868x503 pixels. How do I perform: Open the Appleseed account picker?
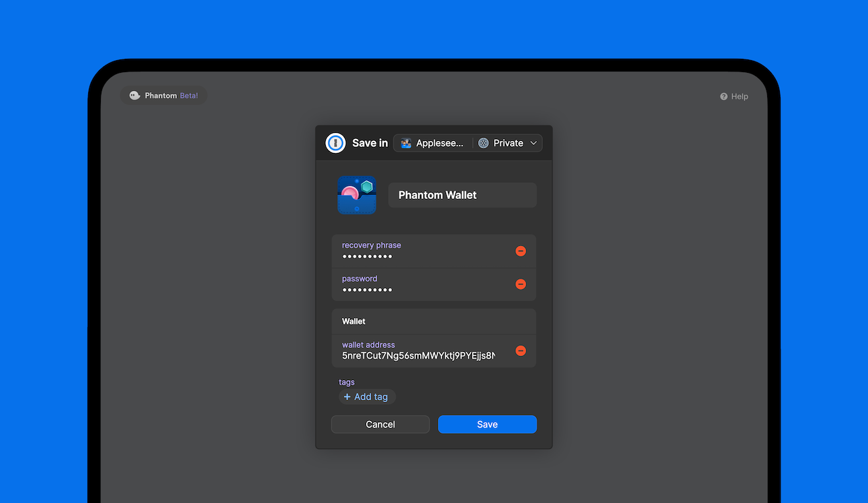tap(433, 142)
